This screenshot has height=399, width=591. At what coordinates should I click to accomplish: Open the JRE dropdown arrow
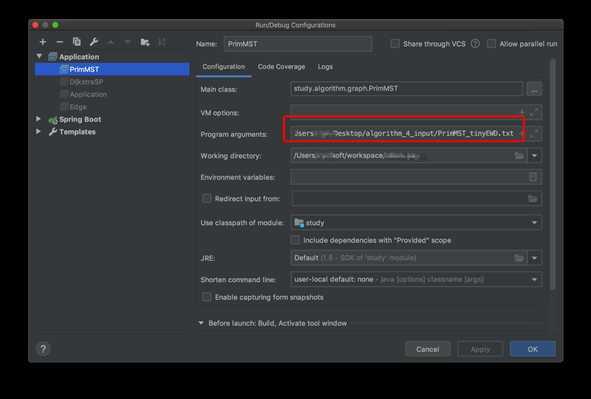click(x=534, y=258)
